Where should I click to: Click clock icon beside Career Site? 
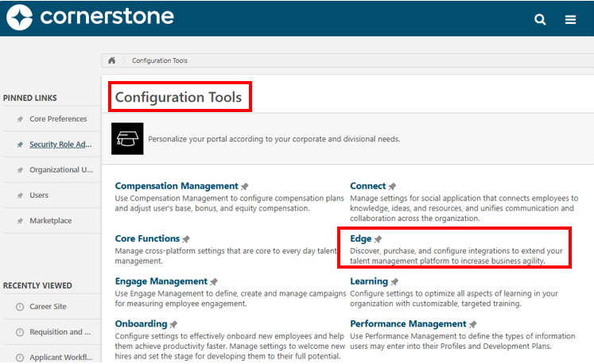(20, 307)
